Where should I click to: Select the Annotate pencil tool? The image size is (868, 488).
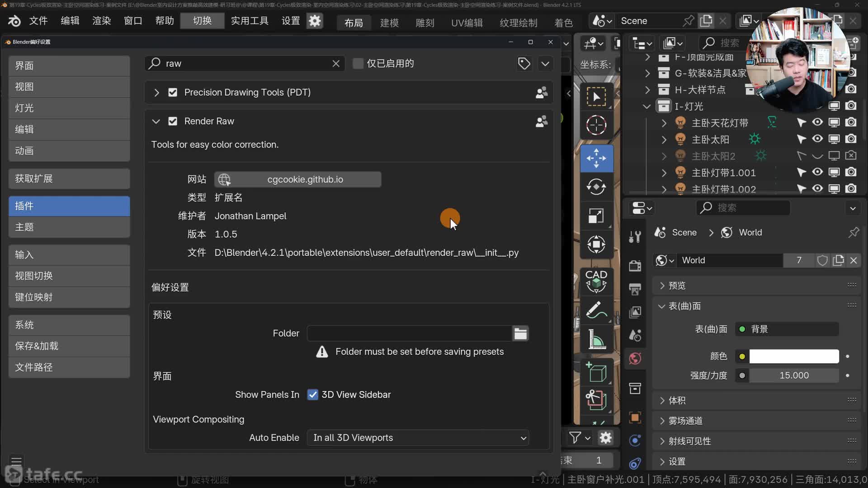point(596,310)
